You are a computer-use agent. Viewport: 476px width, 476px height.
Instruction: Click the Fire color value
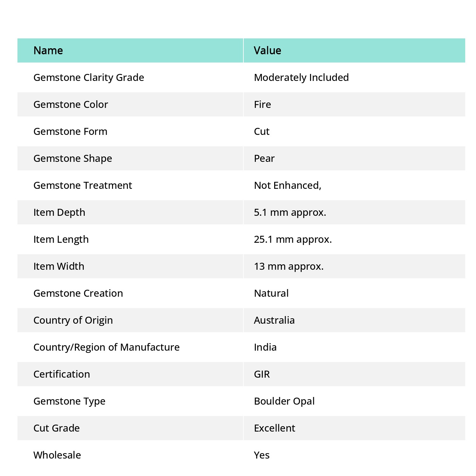point(262,104)
